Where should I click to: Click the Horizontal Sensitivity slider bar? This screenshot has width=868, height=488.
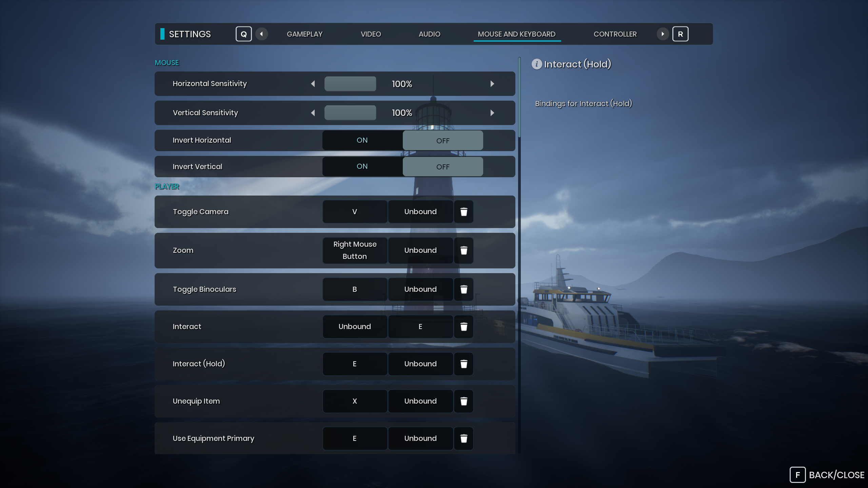tap(350, 84)
